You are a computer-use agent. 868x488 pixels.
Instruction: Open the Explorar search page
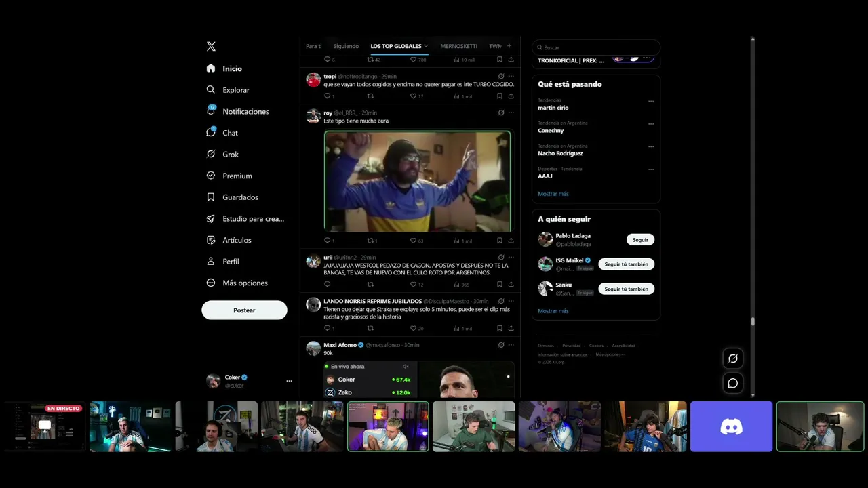(228, 90)
